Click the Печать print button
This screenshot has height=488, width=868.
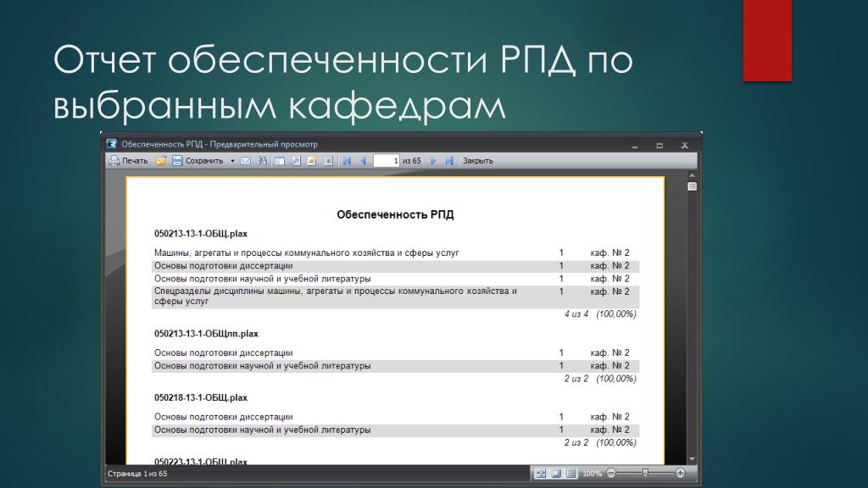[129, 161]
